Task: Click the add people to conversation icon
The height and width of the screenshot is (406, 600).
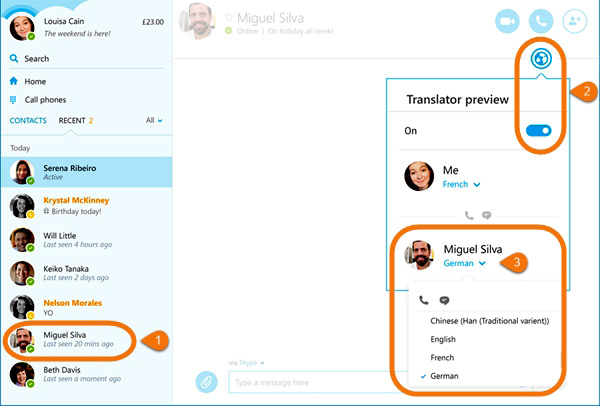Action: tap(574, 21)
